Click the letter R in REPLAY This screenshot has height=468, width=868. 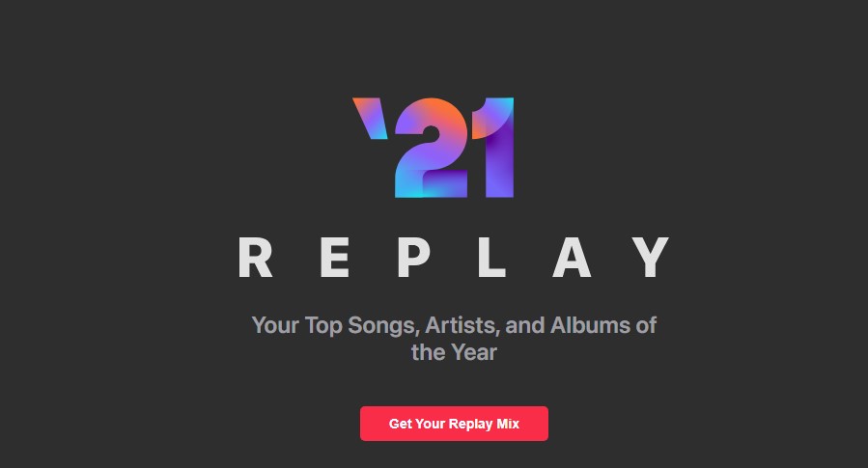point(256,256)
